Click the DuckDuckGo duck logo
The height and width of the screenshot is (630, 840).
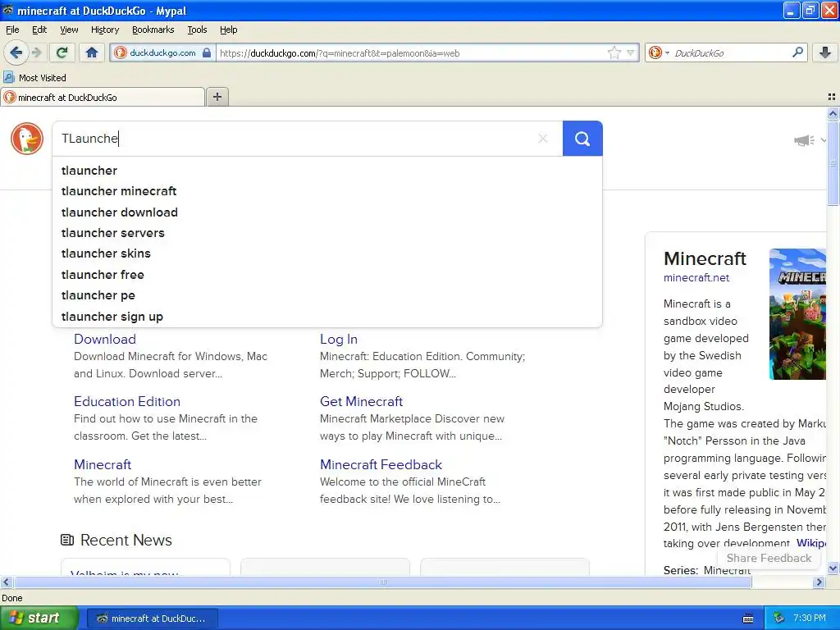pyautogui.click(x=27, y=138)
